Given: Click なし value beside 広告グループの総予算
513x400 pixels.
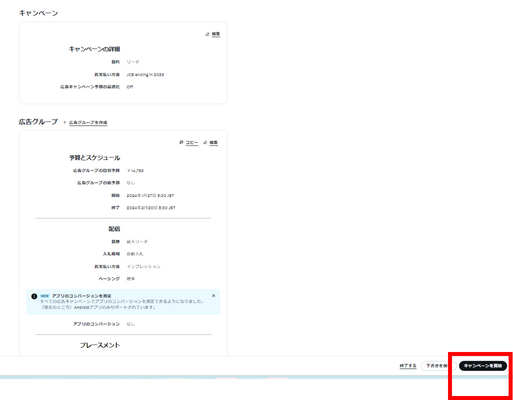Looking at the screenshot, I should point(131,183).
